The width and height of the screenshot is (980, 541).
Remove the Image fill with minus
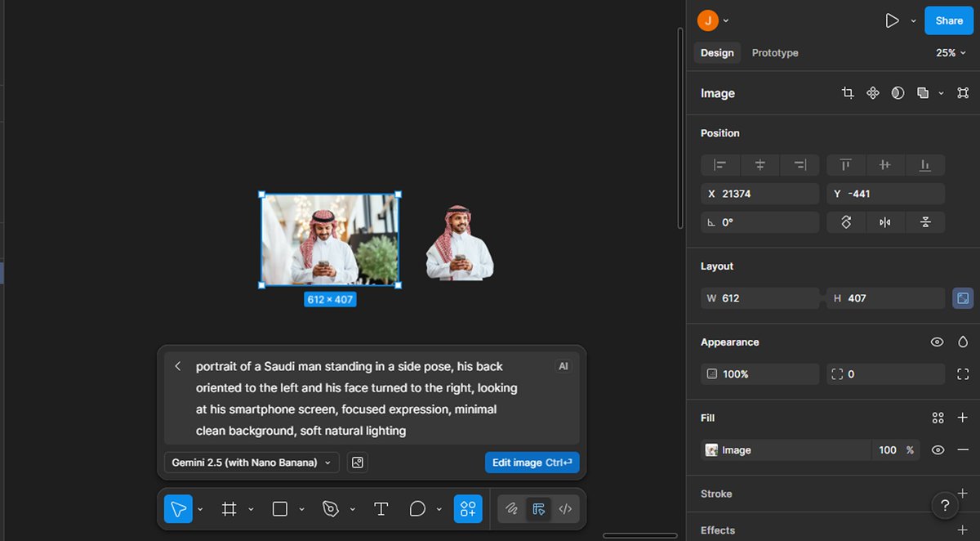pyautogui.click(x=963, y=450)
